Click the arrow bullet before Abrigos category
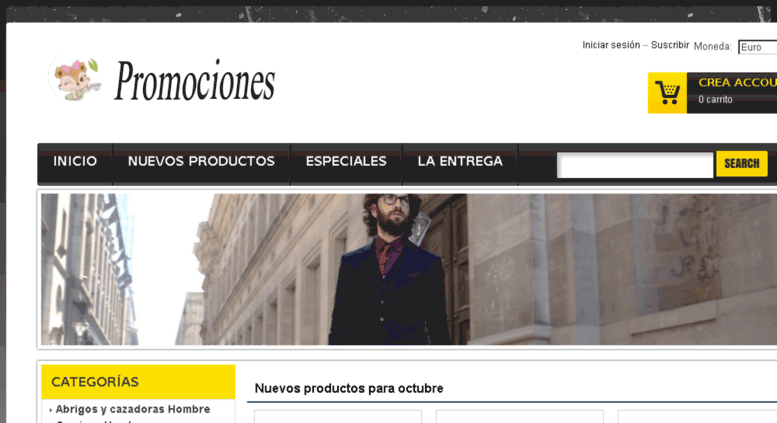777x423 pixels. [x=51, y=410]
